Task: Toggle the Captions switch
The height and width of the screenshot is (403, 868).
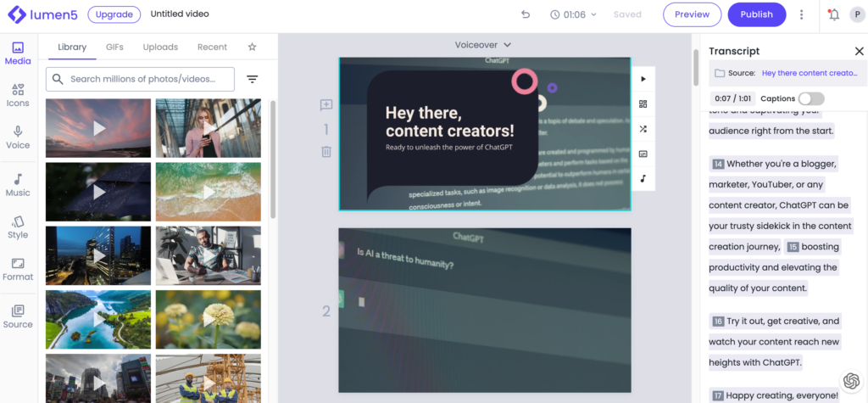Action: click(810, 98)
